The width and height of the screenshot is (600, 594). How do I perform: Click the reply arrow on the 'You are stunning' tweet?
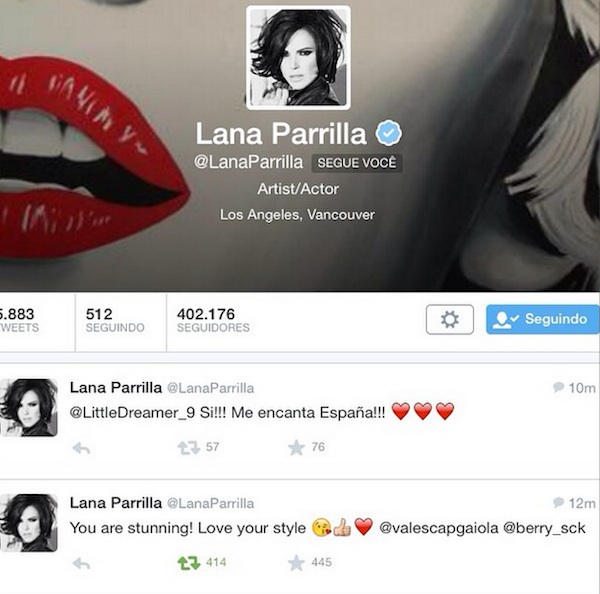(x=81, y=563)
